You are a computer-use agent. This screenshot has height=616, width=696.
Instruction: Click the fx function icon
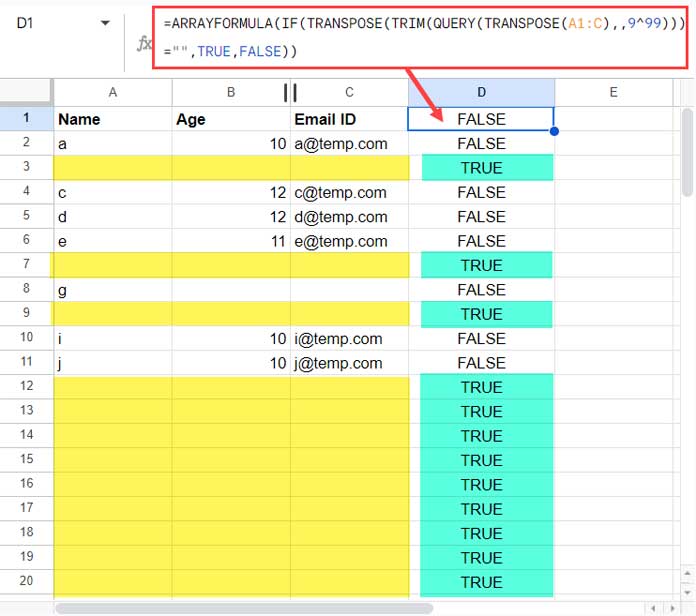coord(144,43)
